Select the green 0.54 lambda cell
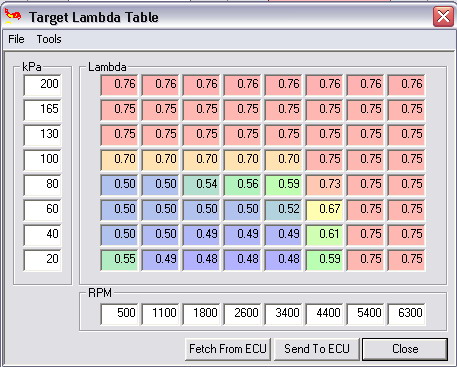The image size is (457, 367). click(201, 185)
